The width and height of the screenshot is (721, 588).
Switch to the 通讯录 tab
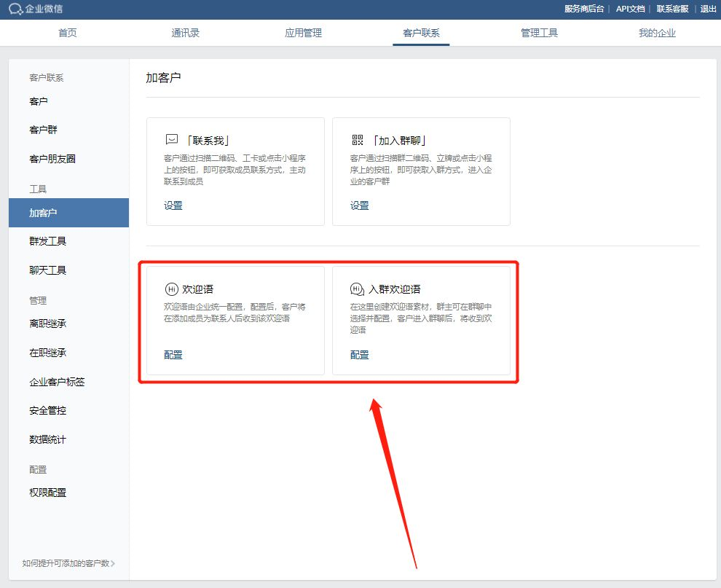pos(185,33)
